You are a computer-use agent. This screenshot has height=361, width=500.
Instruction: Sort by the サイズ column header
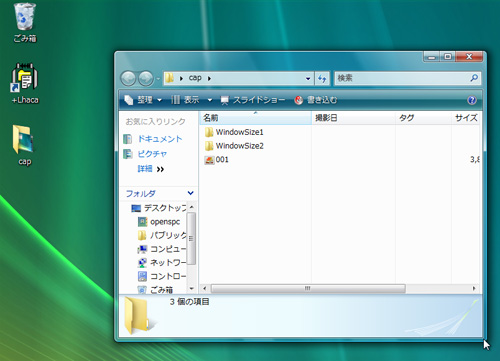[466, 118]
